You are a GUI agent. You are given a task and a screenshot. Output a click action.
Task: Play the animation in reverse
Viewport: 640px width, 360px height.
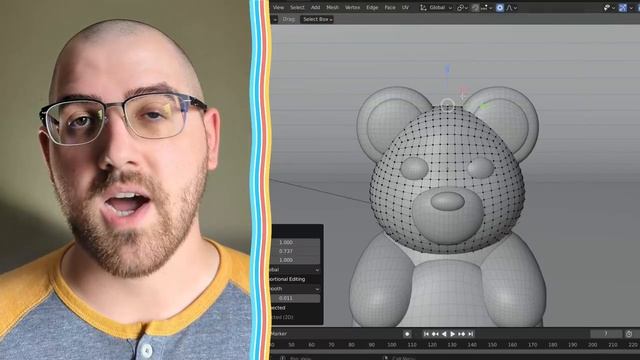[x=444, y=334]
